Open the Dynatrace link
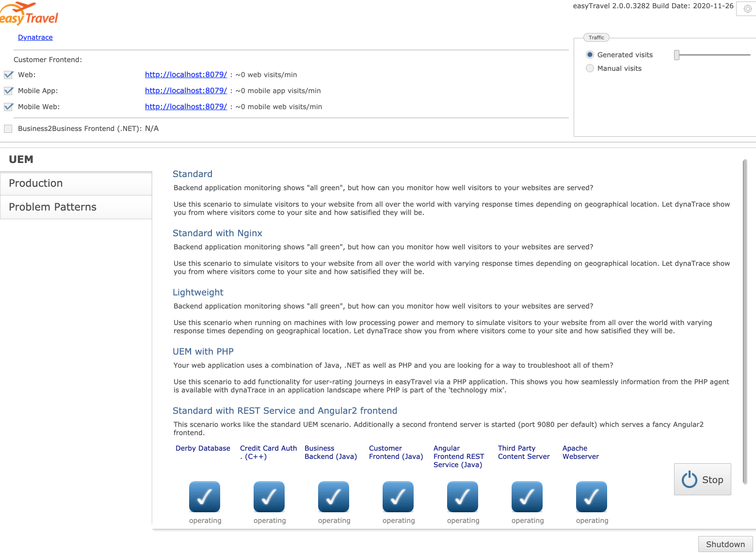Screen dimensions: 756x553 coord(35,37)
